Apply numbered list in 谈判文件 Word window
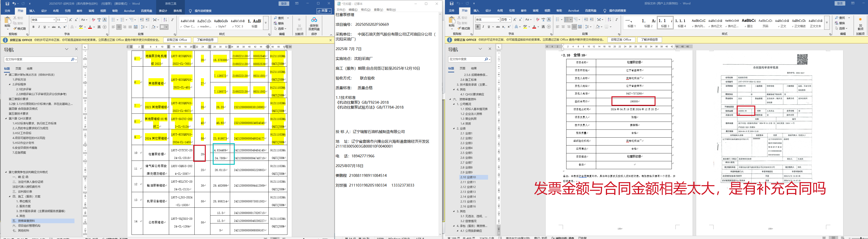The width and height of the screenshot is (868, 239). 122,20
